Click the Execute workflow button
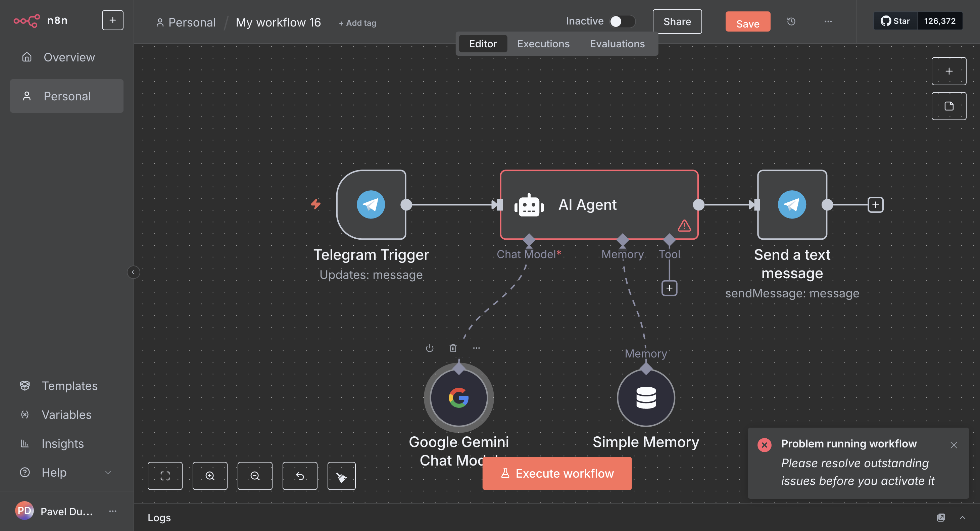Screen dimensions: 980x531 click(x=556, y=473)
